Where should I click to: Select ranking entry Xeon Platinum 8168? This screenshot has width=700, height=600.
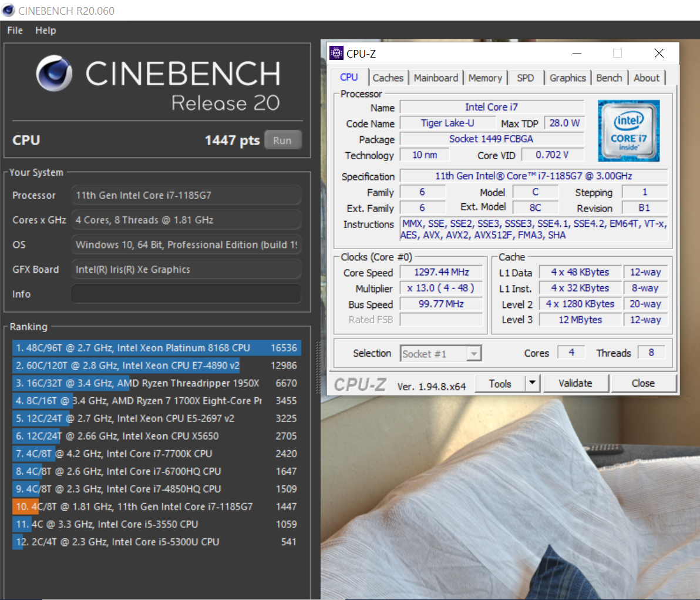pyautogui.click(x=156, y=348)
